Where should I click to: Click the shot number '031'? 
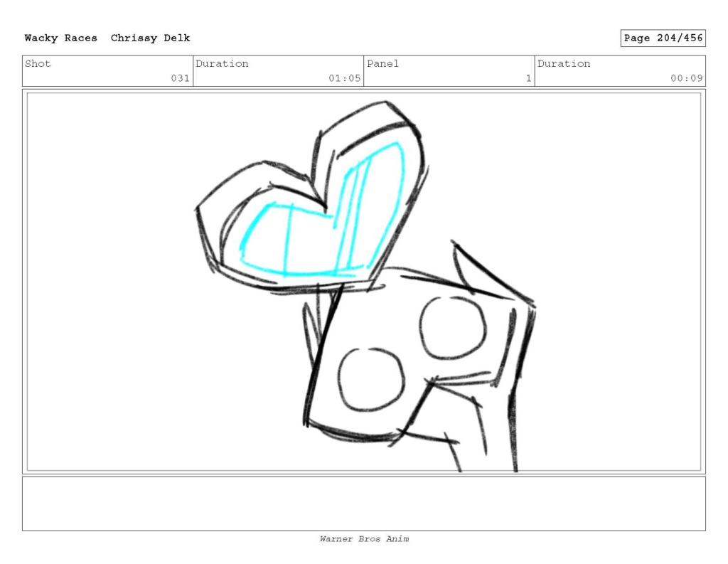(180, 78)
